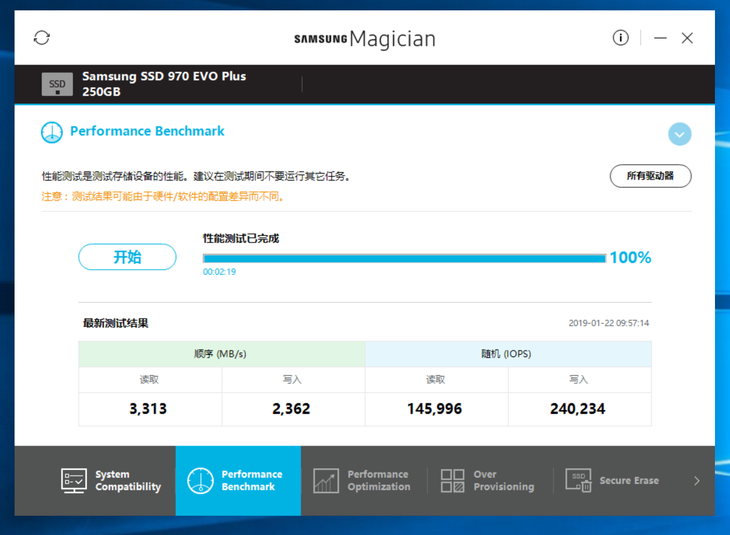
Task: Open the information icon
Action: (x=620, y=38)
